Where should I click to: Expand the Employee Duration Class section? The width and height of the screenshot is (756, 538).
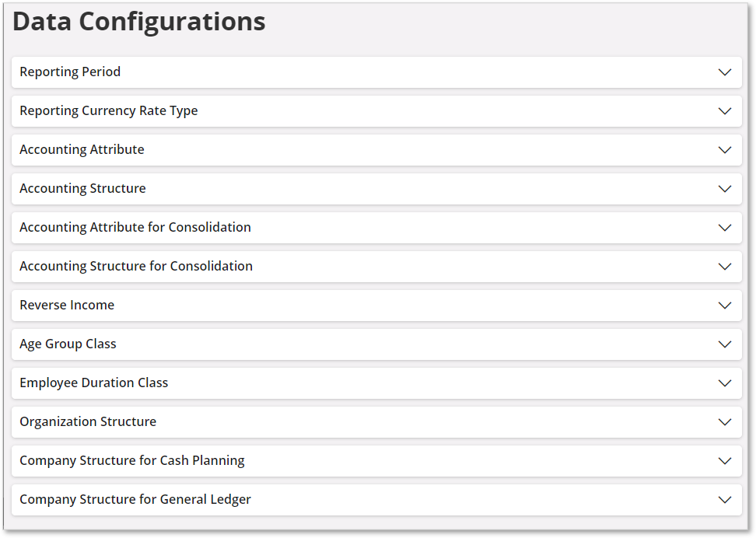(x=376, y=383)
